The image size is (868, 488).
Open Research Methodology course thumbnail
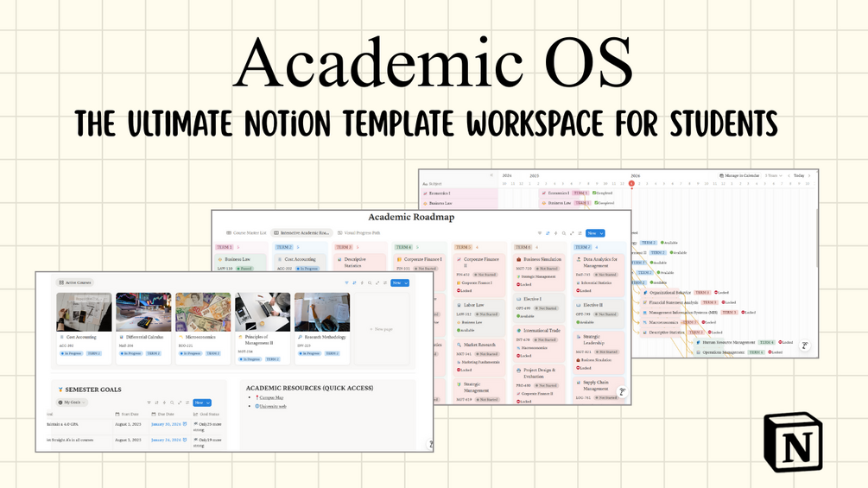pos(322,312)
